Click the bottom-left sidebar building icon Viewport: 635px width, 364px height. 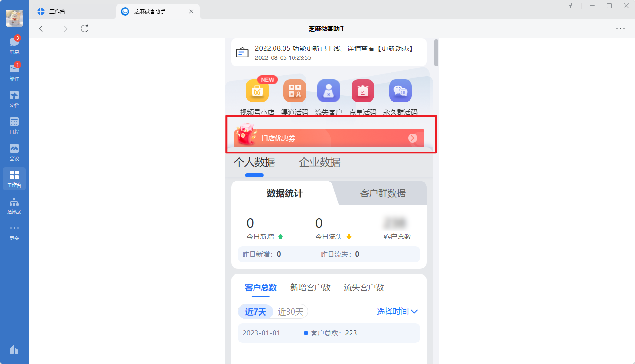(14, 350)
